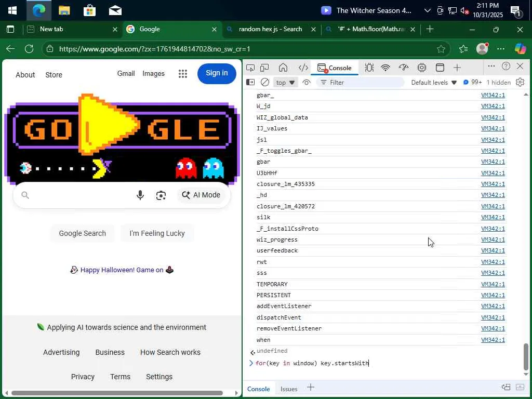Image resolution: width=532 pixels, height=399 pixels.
Task: Play the Halloween Pac-Man doodle
Action: 109,125
